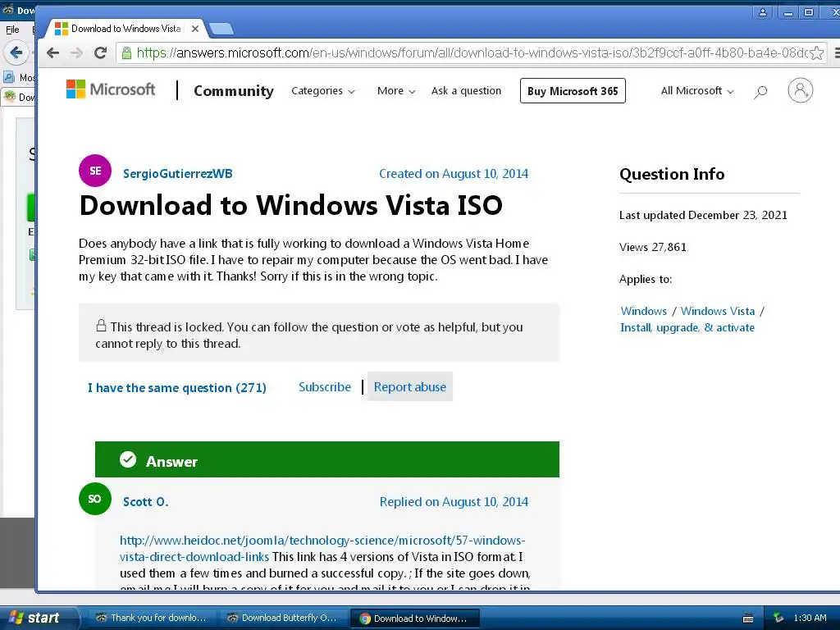Click the lock icon in the thread locked notice
Viewport: 840px width, 630px height.
[x=101, y=325]
